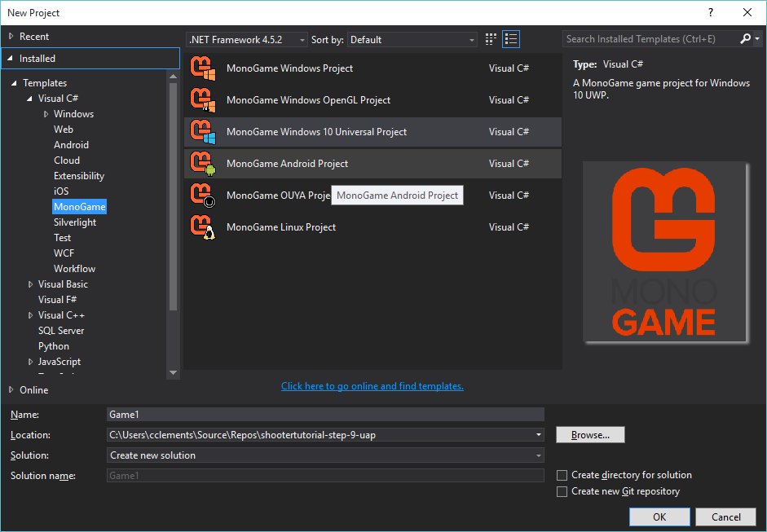The height and width of the screenshot is (532, 767).
Task: Expand the Visual C++ node
Action: [x=30, y=315]
